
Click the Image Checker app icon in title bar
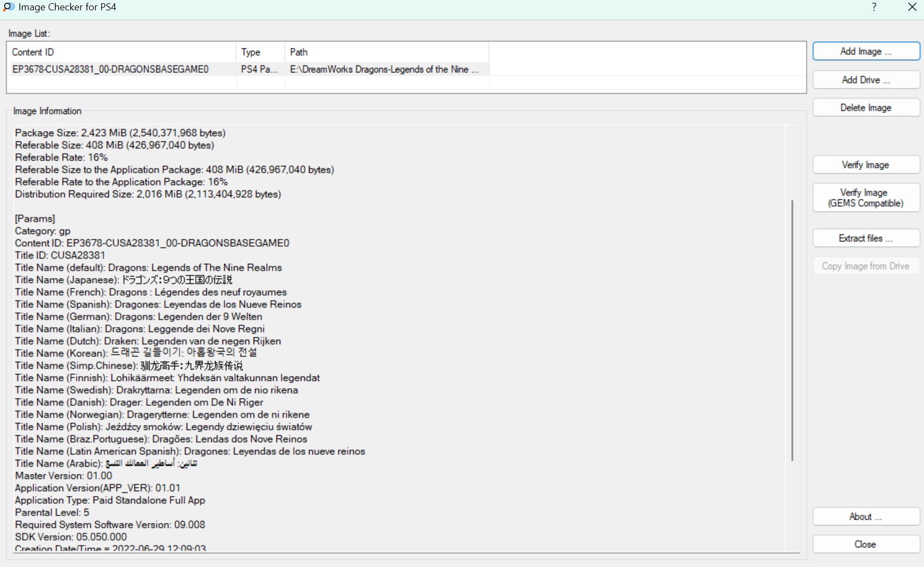pyautogui.click(x=9, y=7)
